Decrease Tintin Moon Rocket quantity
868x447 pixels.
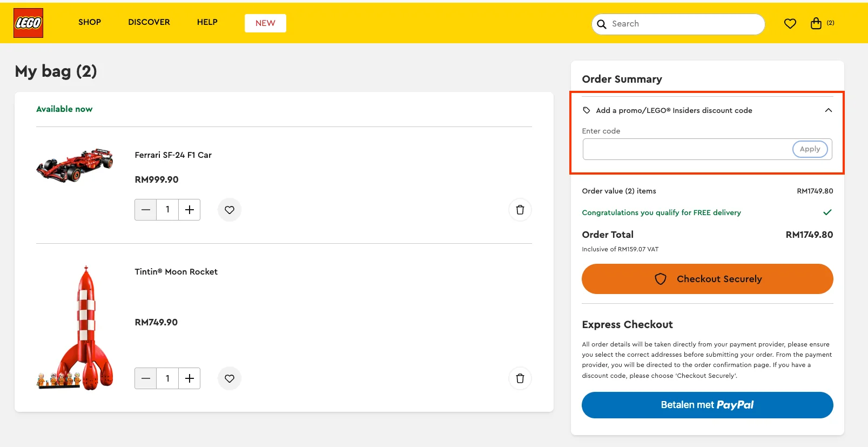[x=146, y=378]
